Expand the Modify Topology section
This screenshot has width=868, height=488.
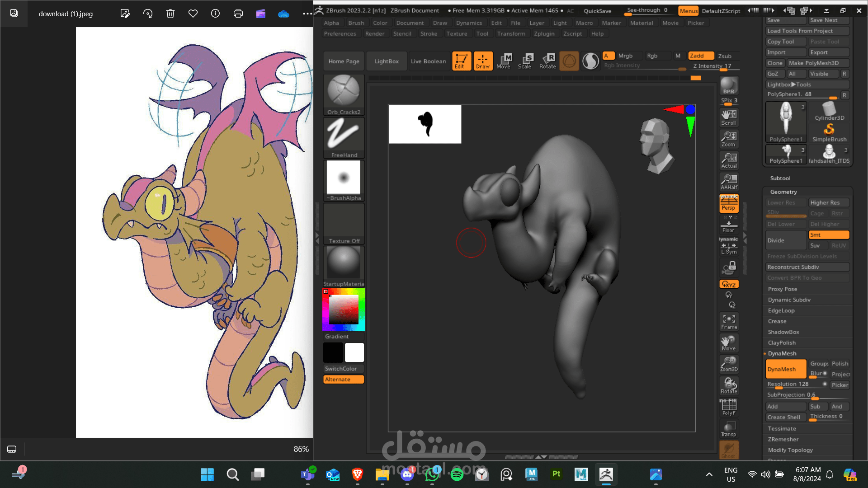point(790,450)
